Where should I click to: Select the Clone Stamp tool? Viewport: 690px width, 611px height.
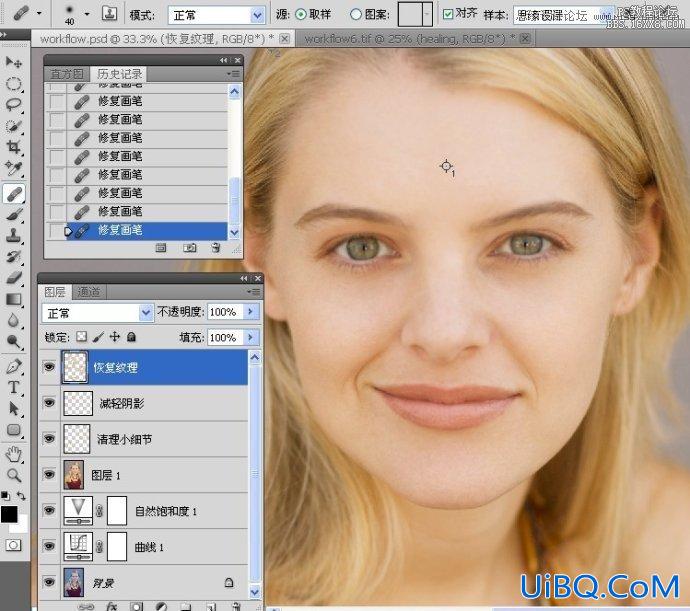(14, 236)
